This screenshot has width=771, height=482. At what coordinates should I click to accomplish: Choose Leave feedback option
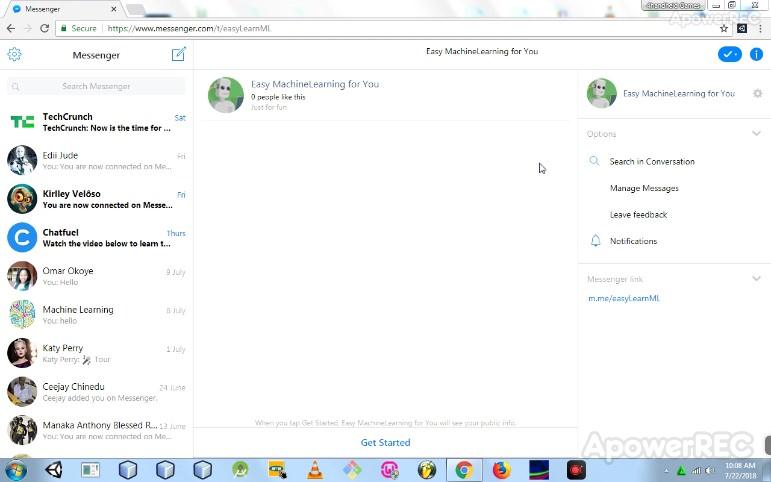tap(638, 214)
